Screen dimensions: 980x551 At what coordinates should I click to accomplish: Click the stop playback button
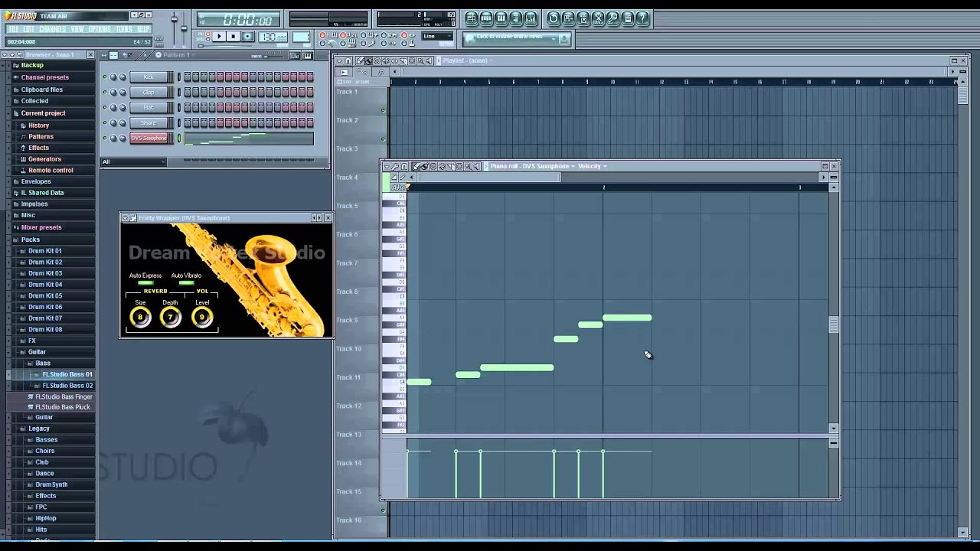[x=233, y=36]
